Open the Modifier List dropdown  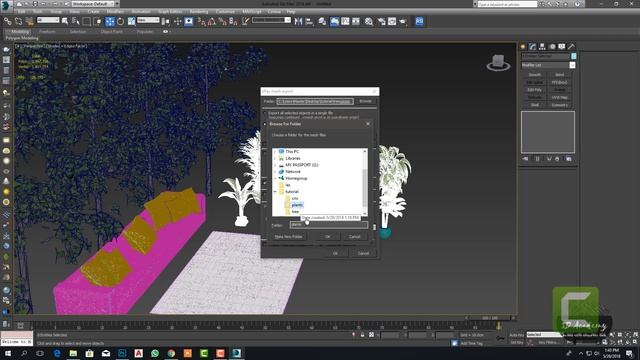tap(548, 65)
